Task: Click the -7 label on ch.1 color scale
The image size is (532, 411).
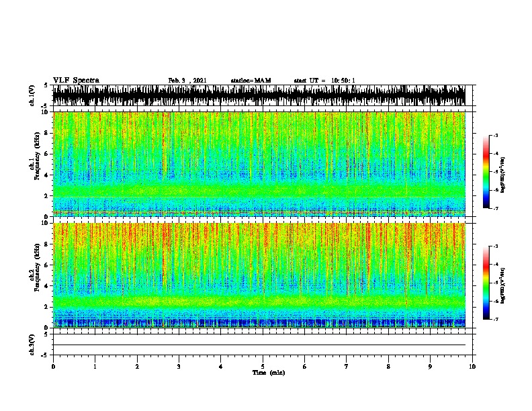Action: [x=496, y=208]
